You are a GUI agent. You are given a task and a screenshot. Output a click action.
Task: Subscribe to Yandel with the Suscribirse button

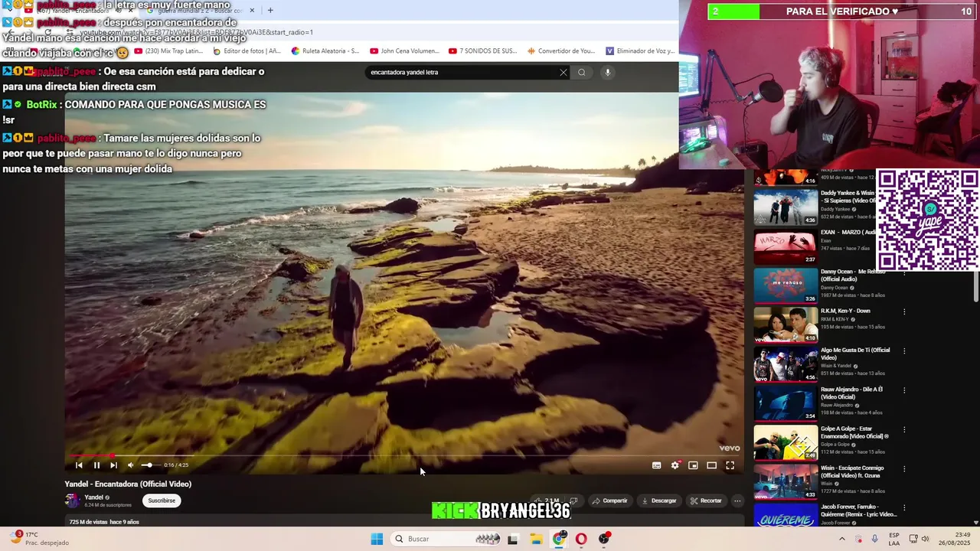pos(162,500)
